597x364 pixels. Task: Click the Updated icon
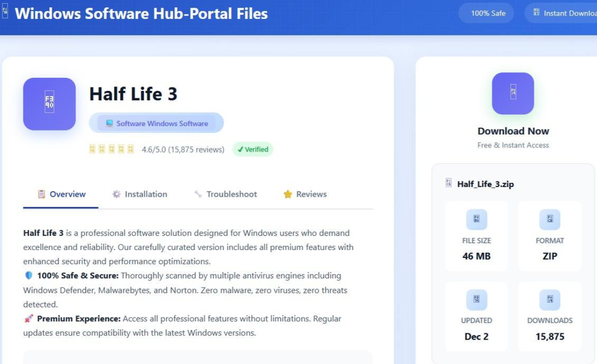coord(476,299)
